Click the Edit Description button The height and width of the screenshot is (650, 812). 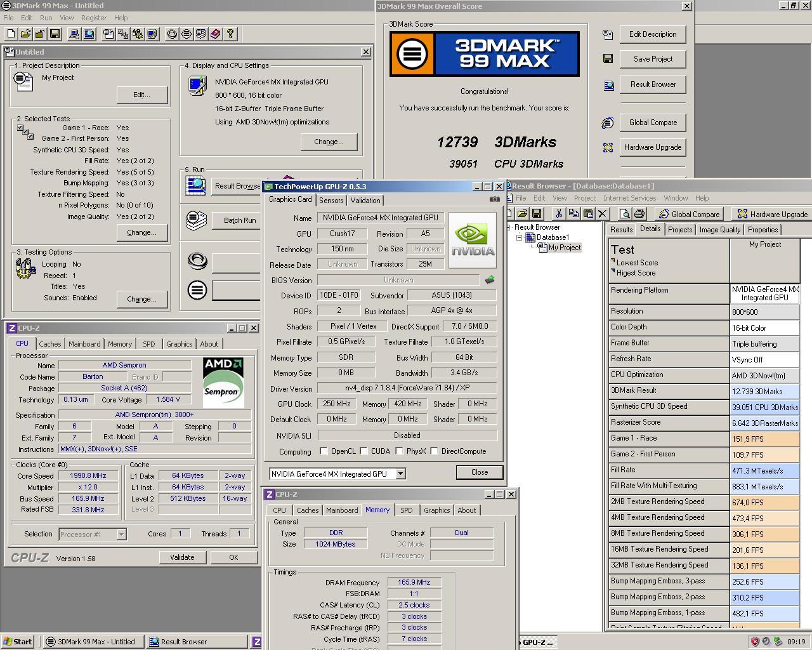[653, 34]
